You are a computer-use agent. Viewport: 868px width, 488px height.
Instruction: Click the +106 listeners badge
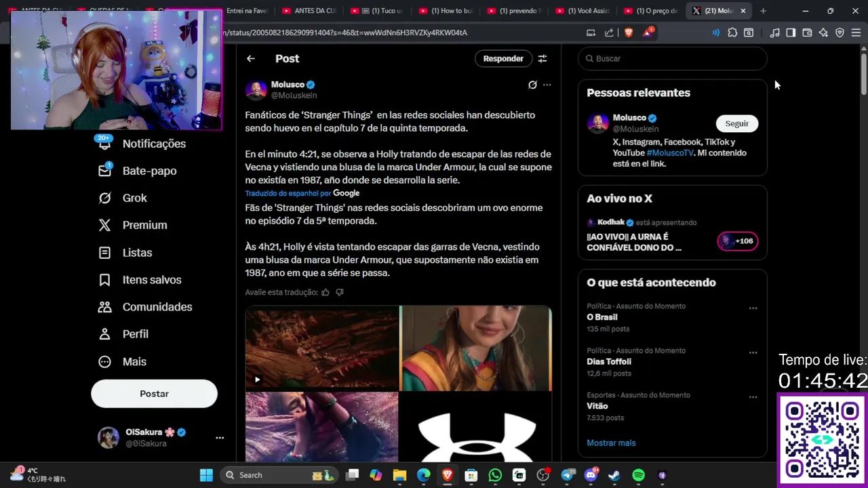[x=738, y=241]
